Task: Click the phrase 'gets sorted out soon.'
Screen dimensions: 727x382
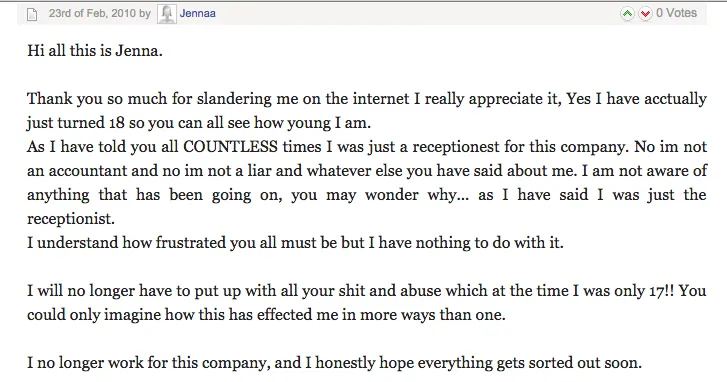Action: pos(569,363)
